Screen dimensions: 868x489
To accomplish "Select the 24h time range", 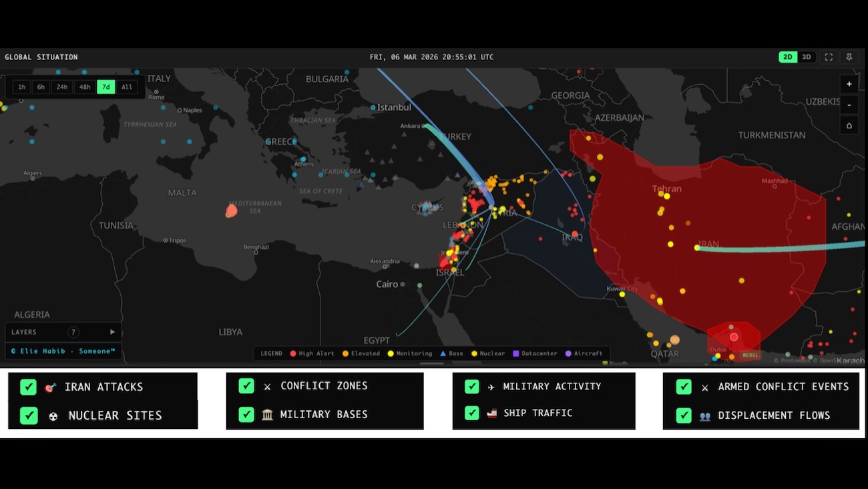I will click(x=62, y=87).
